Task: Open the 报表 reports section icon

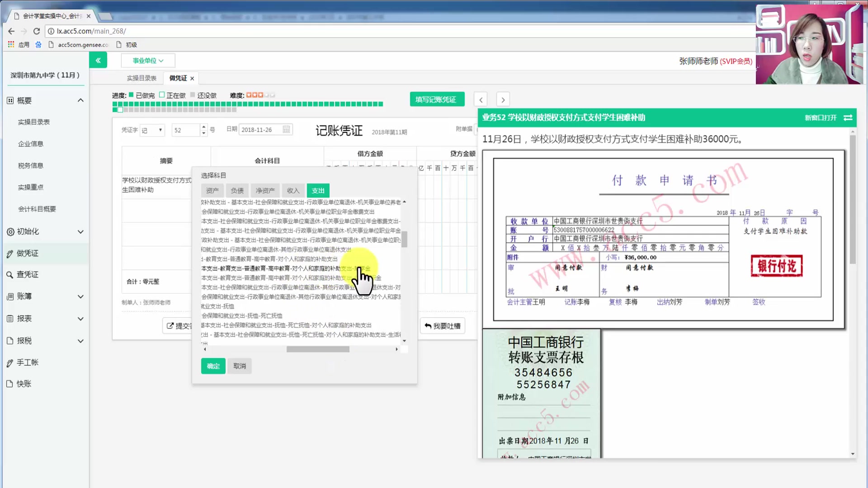Action: point(10,319)
